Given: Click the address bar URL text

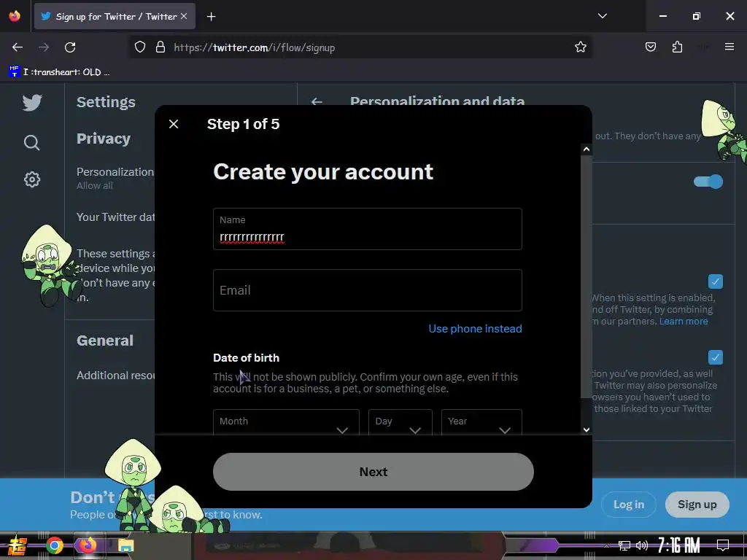Looking at the screenshot, I should pos(255,47).
